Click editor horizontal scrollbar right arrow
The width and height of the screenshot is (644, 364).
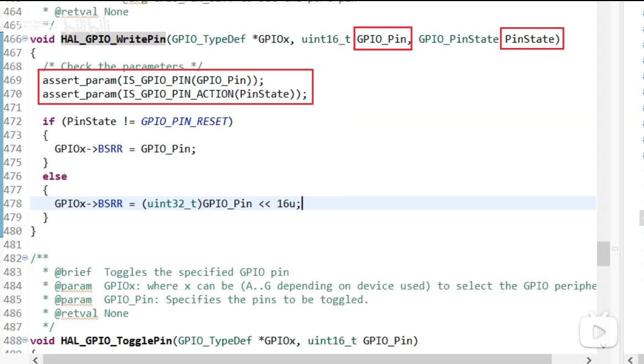(x=589, y=360)
